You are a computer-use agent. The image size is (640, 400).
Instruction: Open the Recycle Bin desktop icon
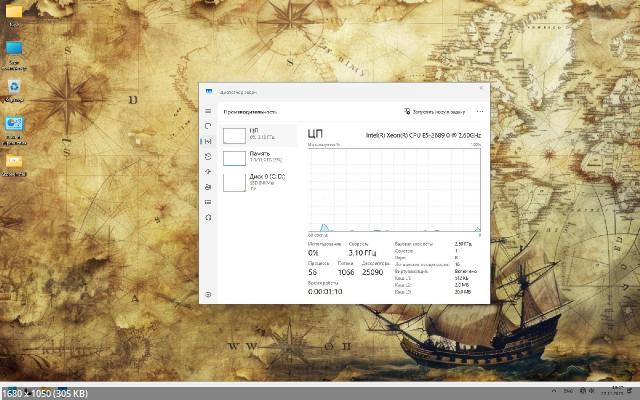[15, 88]
